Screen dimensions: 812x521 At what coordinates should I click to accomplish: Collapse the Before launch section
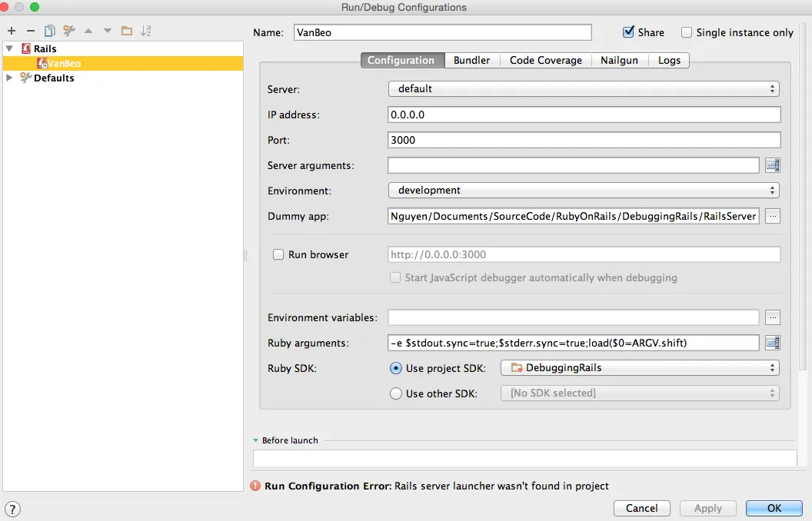[x=255, y=440]
